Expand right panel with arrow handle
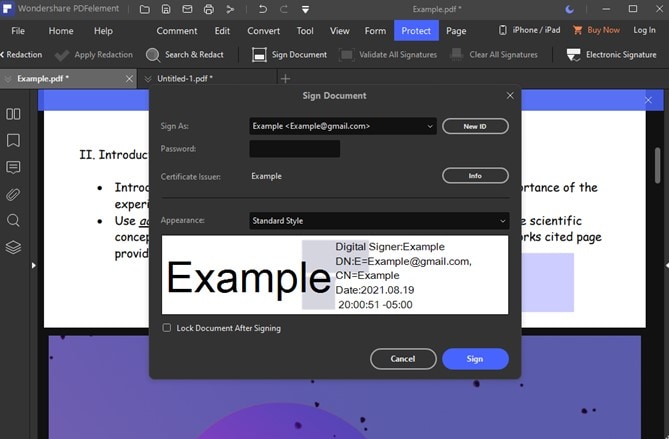The height and width of the screenshot is (439, 669). 666,265
